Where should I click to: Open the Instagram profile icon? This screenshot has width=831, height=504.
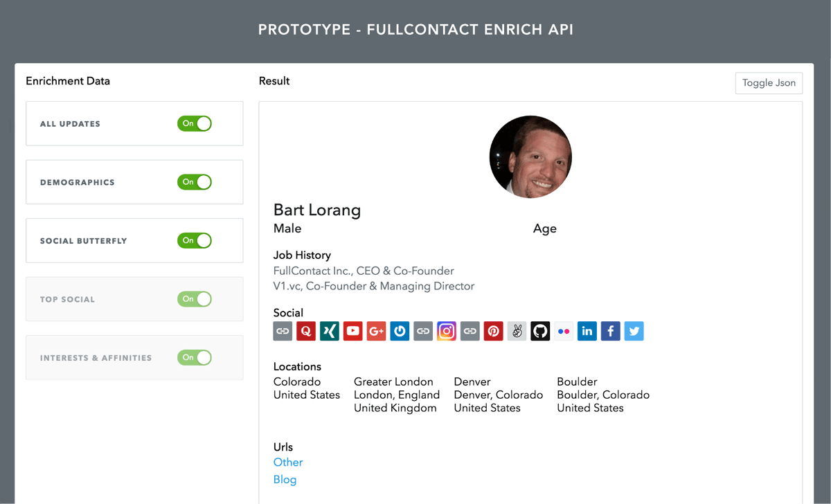tap(447, 331)
